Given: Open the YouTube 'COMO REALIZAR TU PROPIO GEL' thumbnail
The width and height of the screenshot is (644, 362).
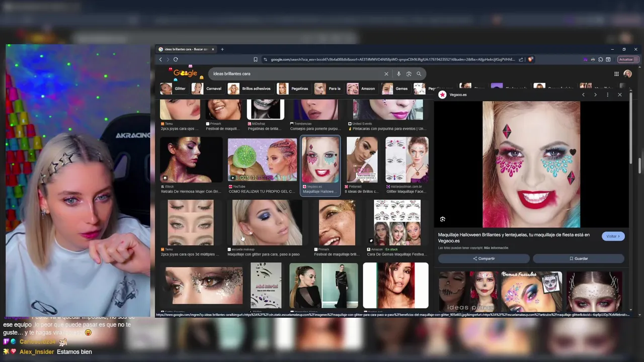Looking at the screenshot, I should click(262, 160).
